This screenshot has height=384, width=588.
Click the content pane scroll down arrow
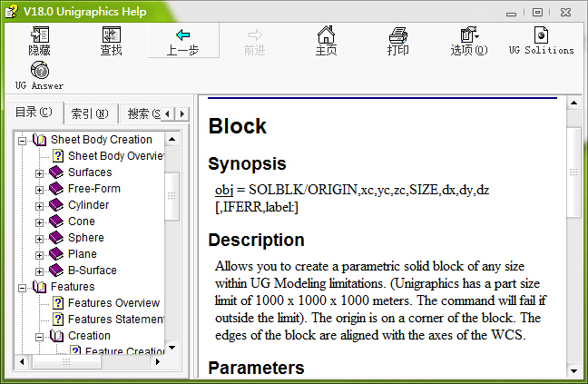[x=573, y=371]
